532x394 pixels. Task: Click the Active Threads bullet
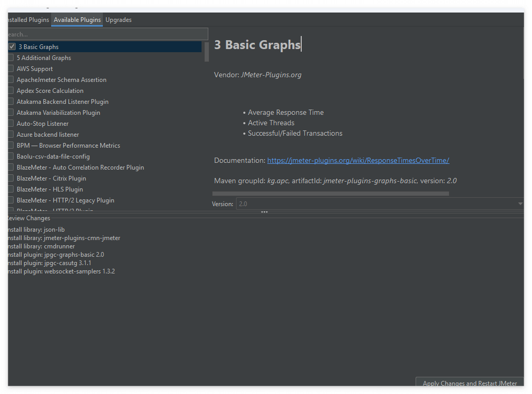[271, 123]
